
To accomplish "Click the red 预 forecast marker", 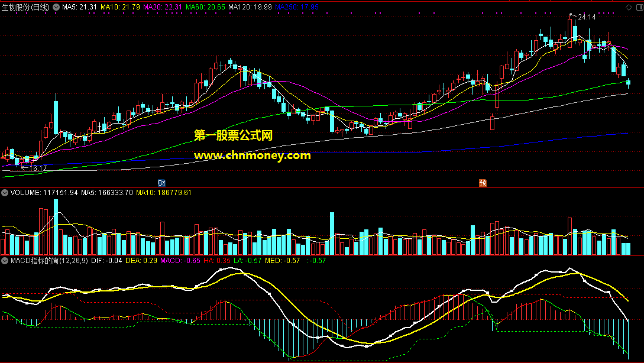I will tap(483, 183).
